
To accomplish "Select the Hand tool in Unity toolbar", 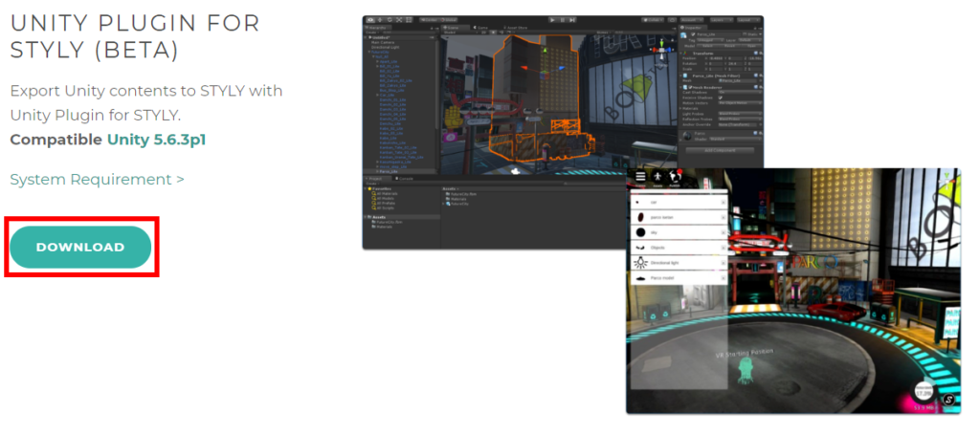I will (370, 20).
